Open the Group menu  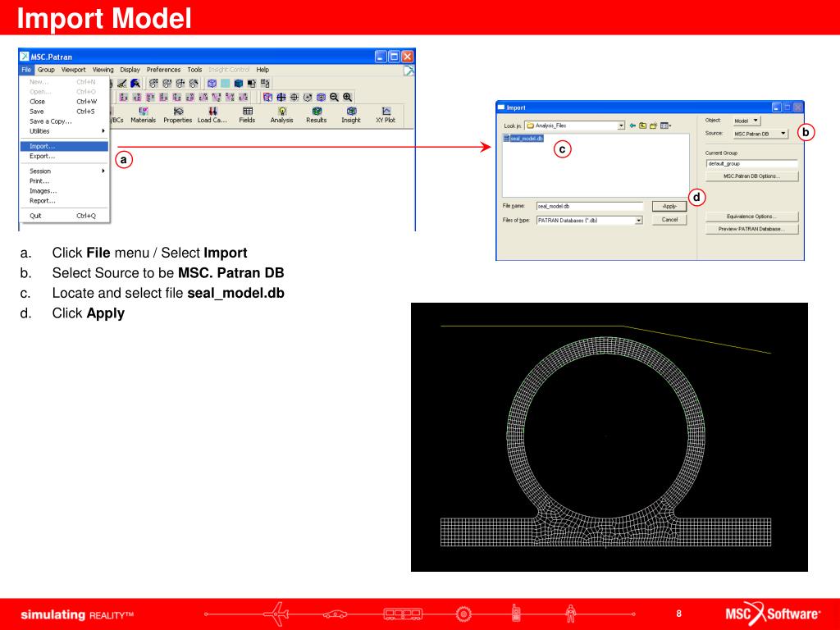pyautogui.click(x=46, y=70)
